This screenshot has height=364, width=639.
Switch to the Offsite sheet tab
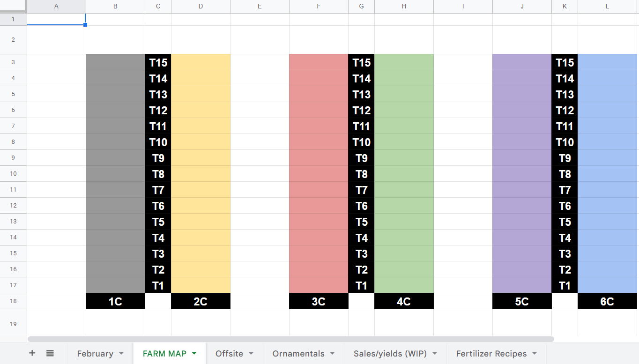click(229, 354)
